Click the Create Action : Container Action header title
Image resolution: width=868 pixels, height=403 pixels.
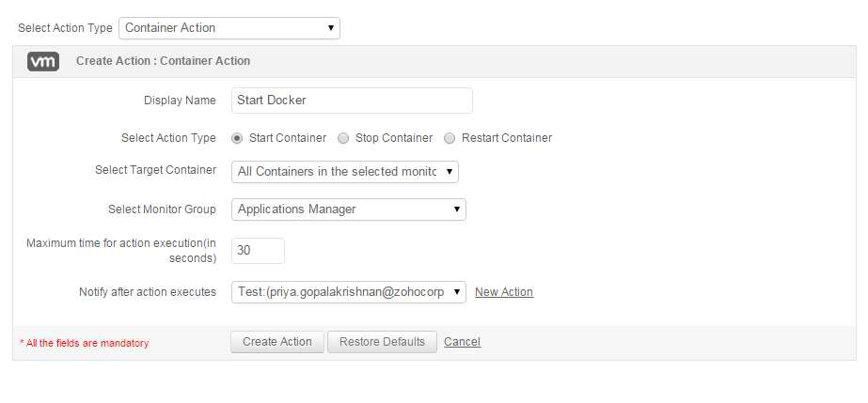point(163,61)
